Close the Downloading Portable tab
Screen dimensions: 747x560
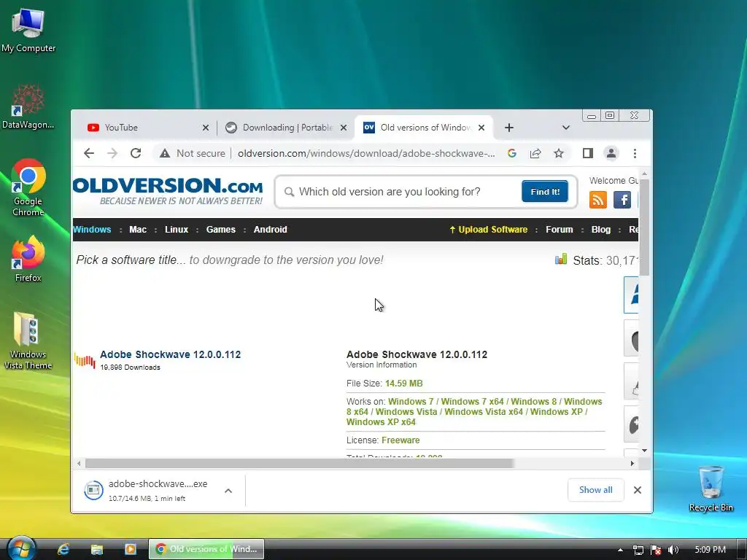coord(344,128)
